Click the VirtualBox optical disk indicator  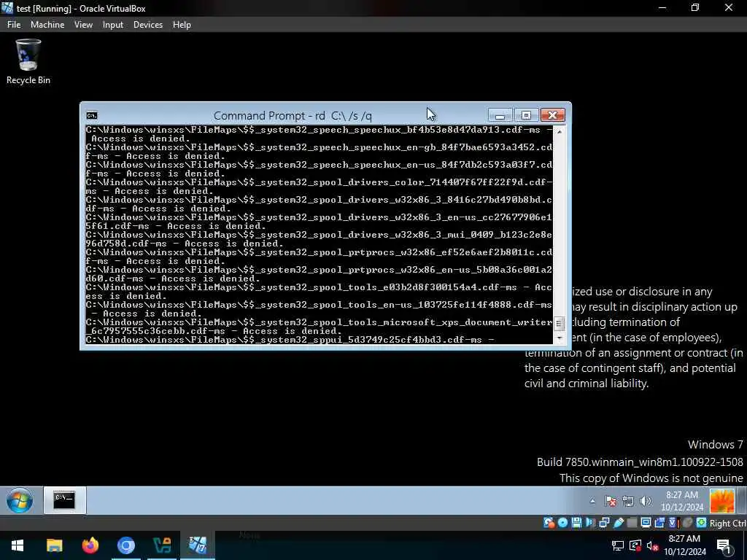click(562, 523)
